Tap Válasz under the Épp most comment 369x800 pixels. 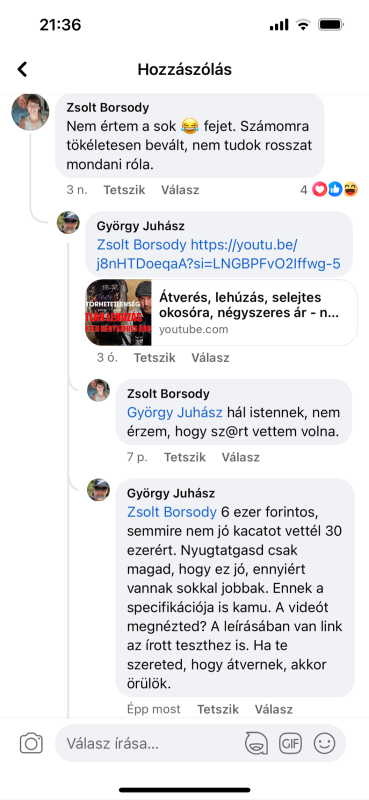[274, 709]
